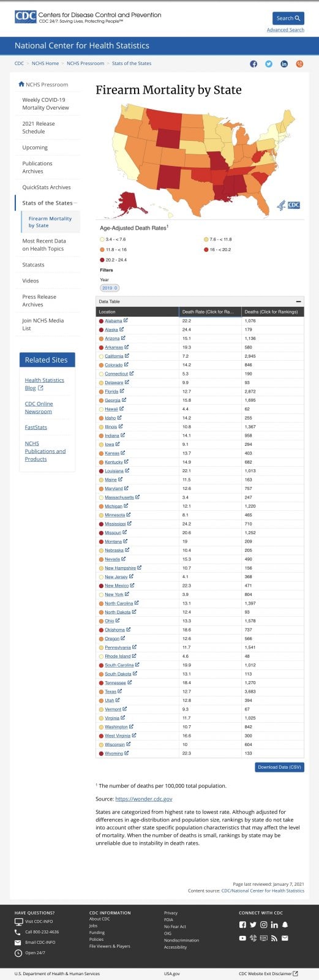Open Statcasts in the left sidebar

(34, 265)
